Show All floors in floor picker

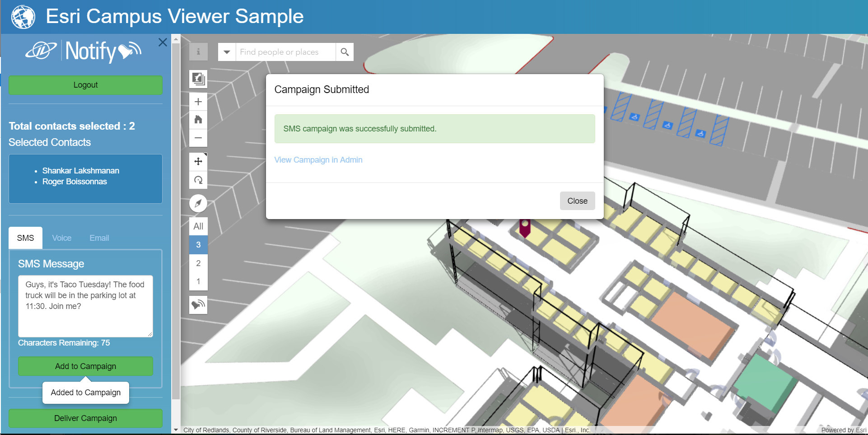(x=198, y=226)
